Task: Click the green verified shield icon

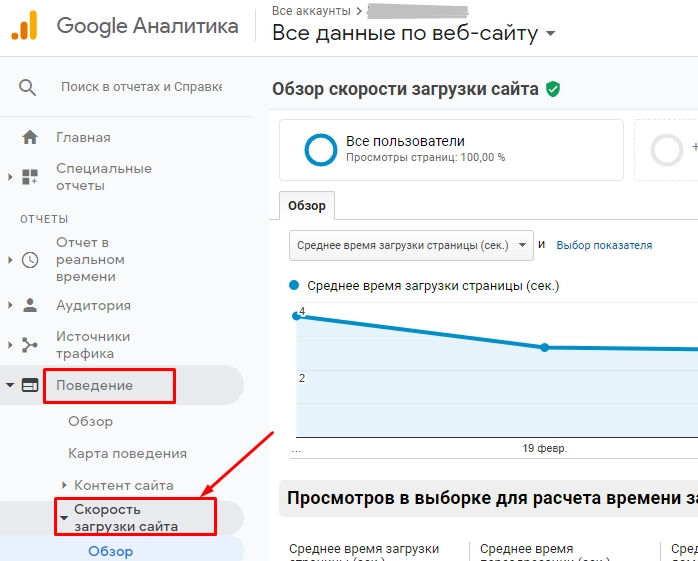Action: 553,89
